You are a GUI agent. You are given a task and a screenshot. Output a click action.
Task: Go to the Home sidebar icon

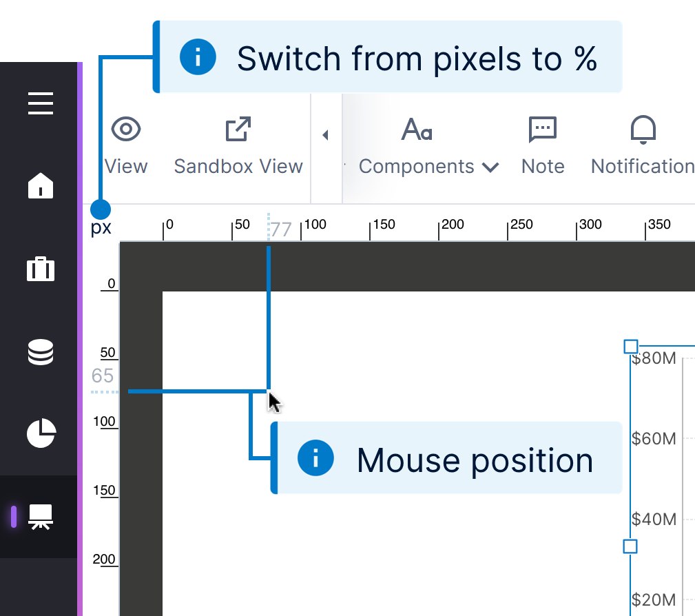(x=41, y=186)
